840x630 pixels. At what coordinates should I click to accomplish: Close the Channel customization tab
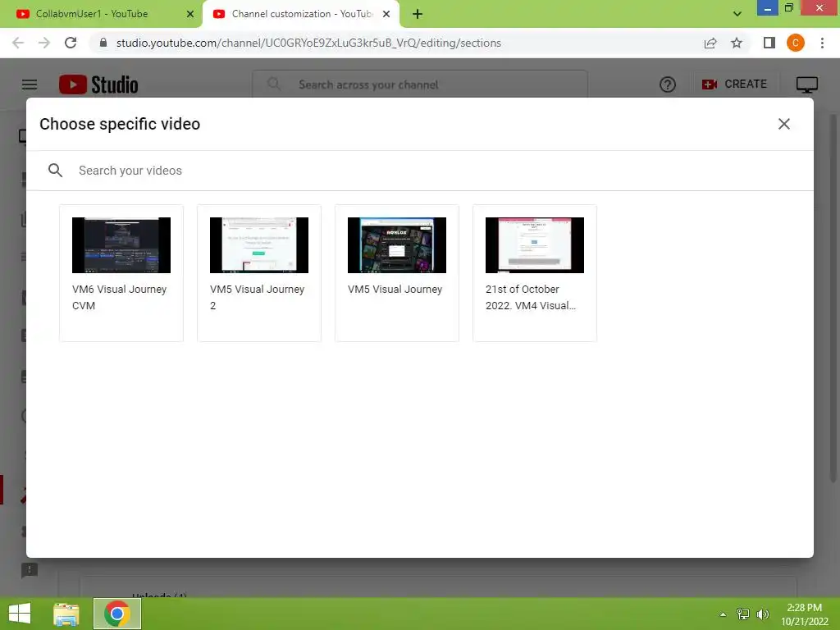coord(386,14)
